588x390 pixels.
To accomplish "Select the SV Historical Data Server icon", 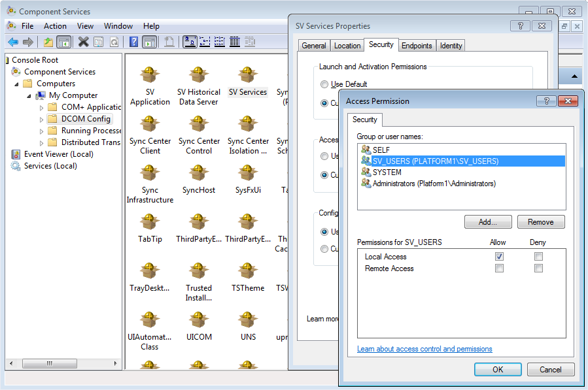I will coord(199,74).
